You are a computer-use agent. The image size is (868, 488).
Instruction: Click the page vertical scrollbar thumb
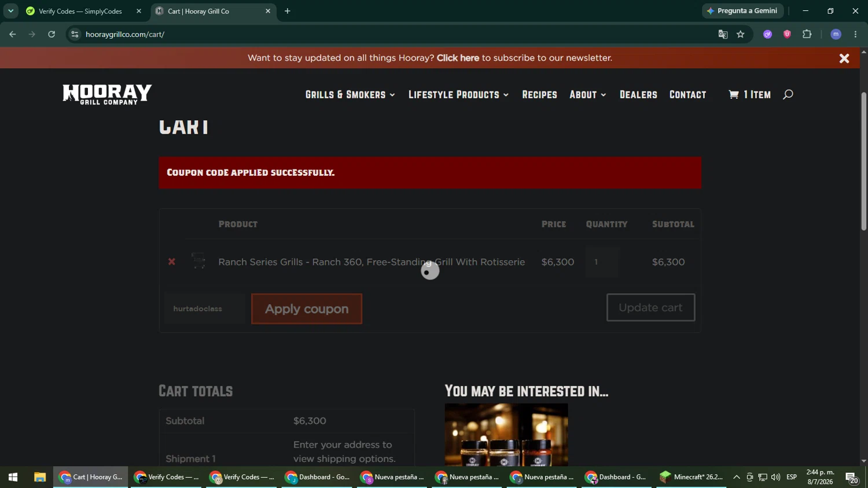(863, 162)
